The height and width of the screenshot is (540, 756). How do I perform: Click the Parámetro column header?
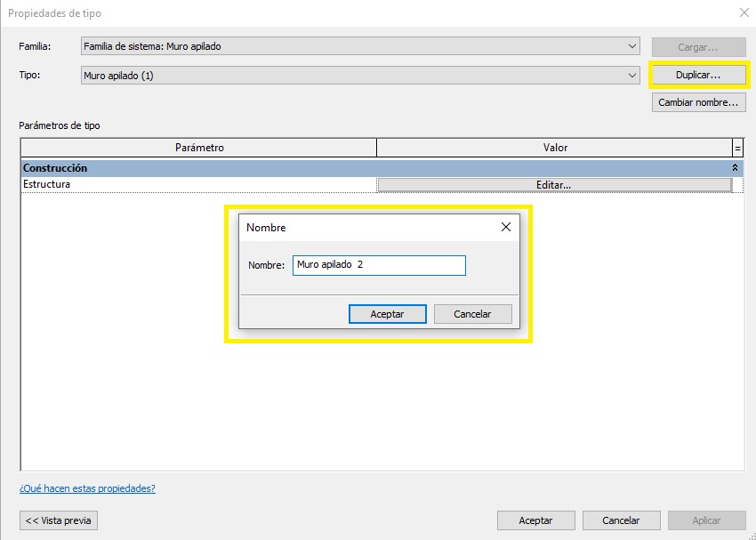point(199,148)
